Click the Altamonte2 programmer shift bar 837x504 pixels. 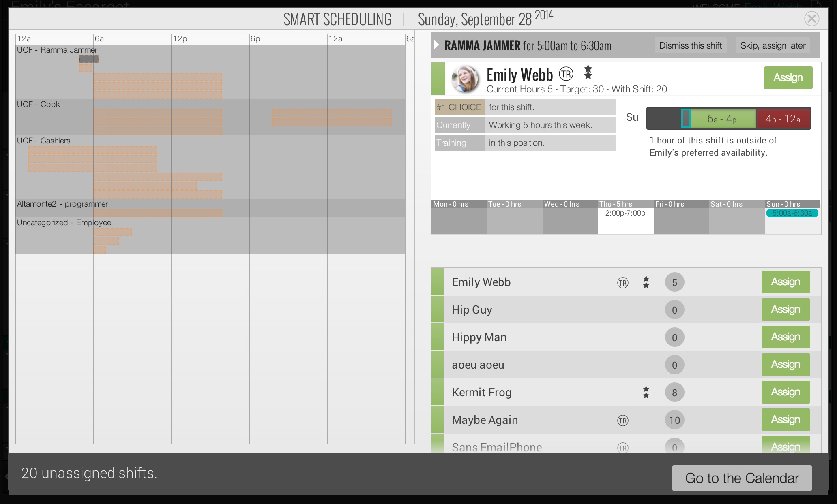158,213
